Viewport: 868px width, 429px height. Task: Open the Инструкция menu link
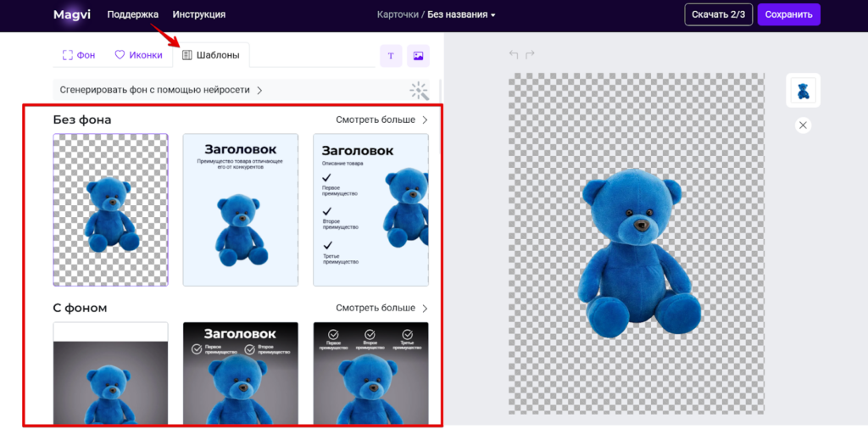[198, 14]
